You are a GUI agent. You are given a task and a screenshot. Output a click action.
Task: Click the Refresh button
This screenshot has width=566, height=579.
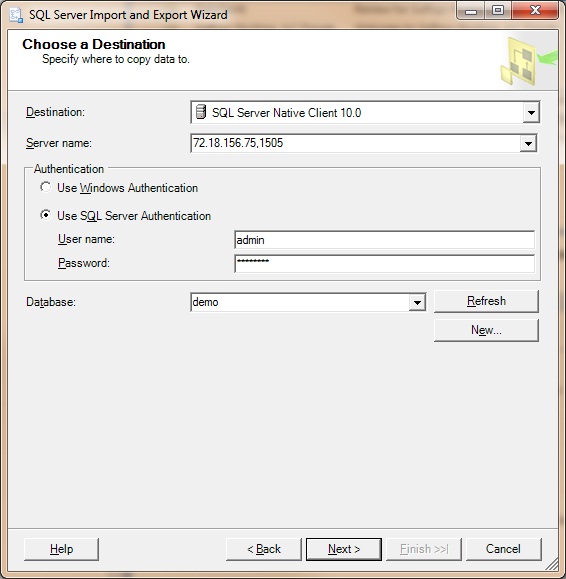click(486, 301)
